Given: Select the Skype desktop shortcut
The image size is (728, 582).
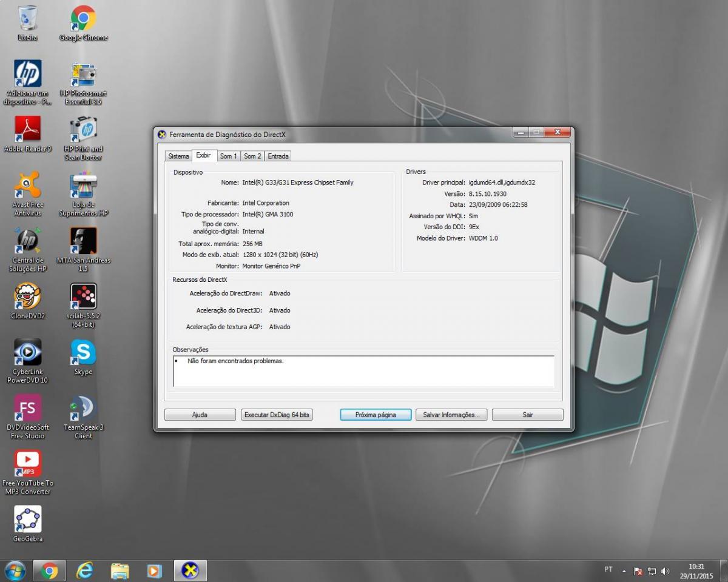Looking at the screenshot, I should 83,357.
